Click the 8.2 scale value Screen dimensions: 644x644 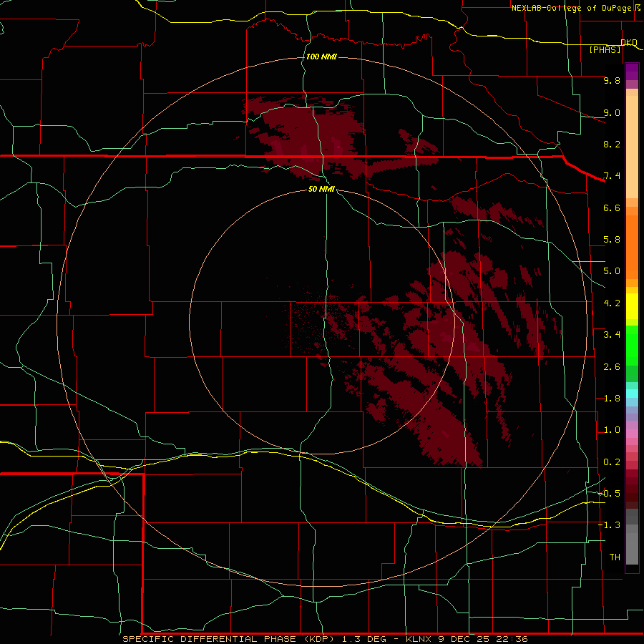(x=612, y=144)
